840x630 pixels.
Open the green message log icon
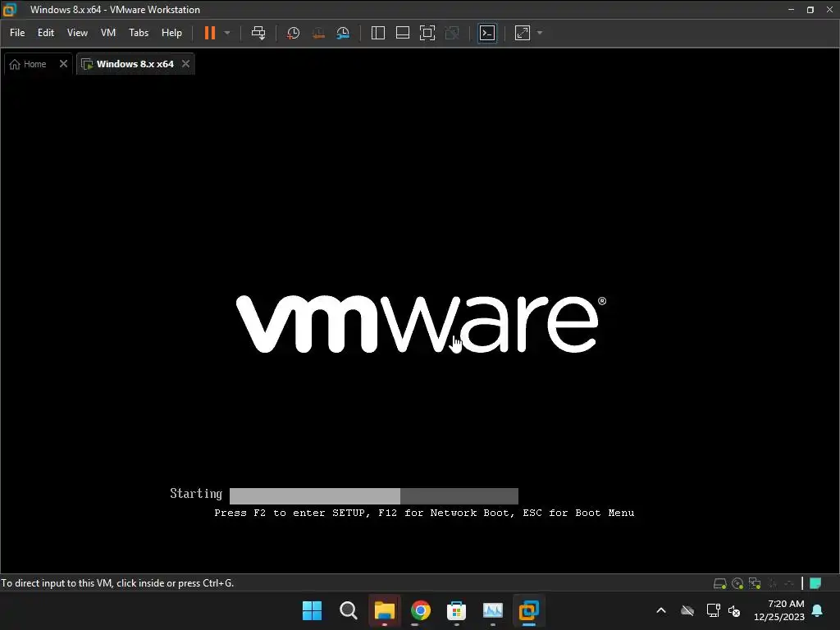tap(815, 583)
